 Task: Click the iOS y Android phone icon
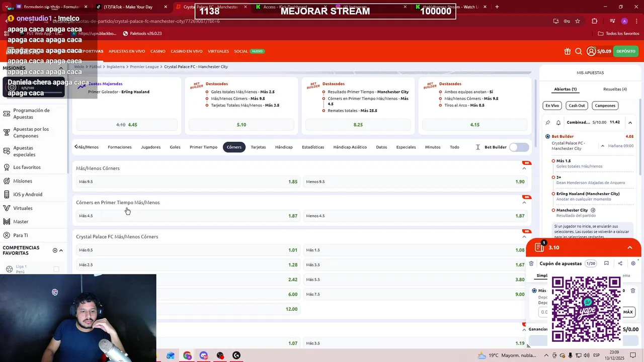coord(7,195)
